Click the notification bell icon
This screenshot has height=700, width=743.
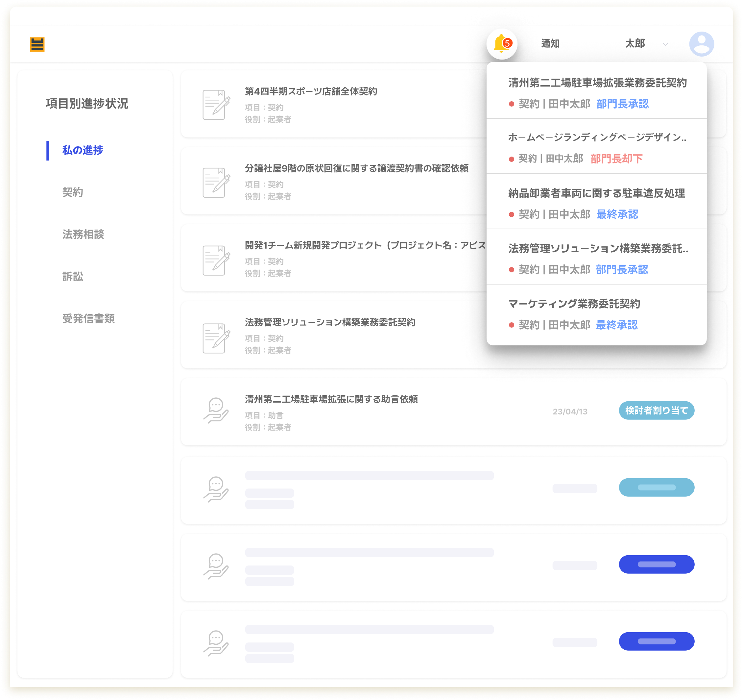[502, 44]
